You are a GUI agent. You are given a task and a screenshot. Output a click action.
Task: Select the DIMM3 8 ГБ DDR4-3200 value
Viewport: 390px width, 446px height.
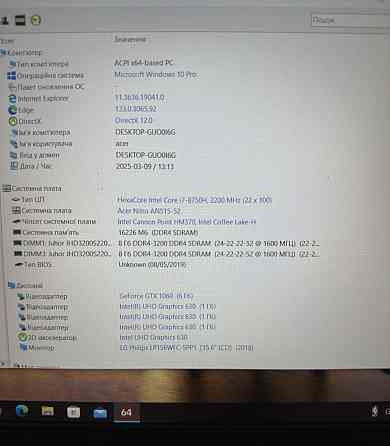point(219,254)
